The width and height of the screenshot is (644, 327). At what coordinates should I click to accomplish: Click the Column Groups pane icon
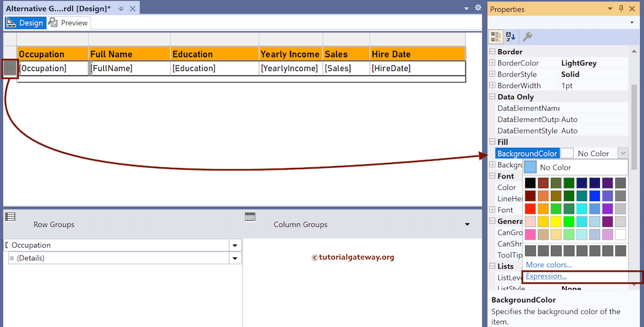(250, 217)
